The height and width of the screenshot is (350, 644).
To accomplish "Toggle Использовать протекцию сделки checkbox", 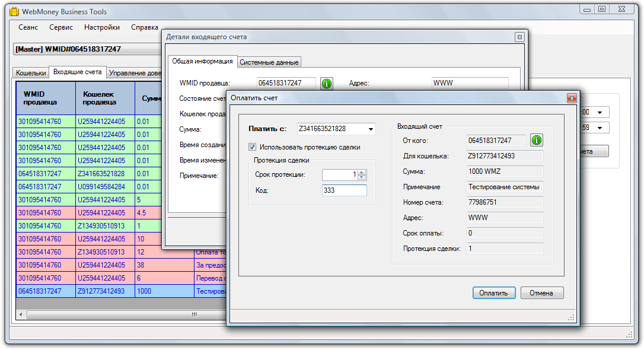I will [x=252, y=147].
